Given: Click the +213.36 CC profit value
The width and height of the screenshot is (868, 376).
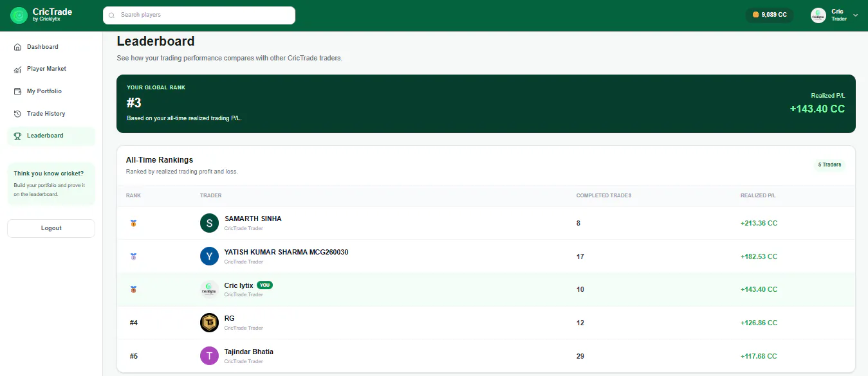Looking at the screenshot, I should point(759,223).
